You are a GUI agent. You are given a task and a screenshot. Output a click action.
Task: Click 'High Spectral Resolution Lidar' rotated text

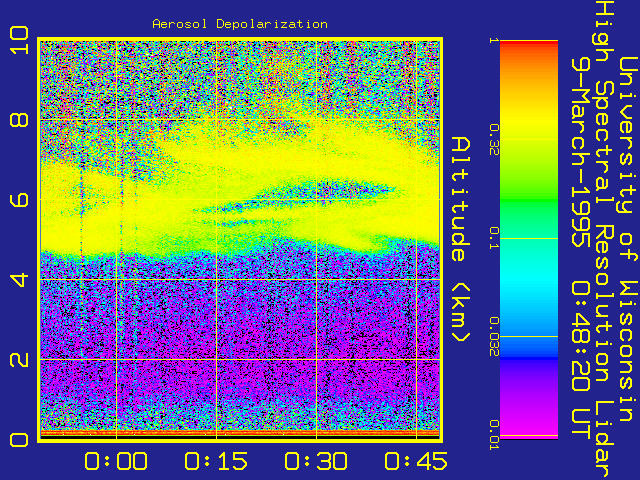click(x=605, y=240)
